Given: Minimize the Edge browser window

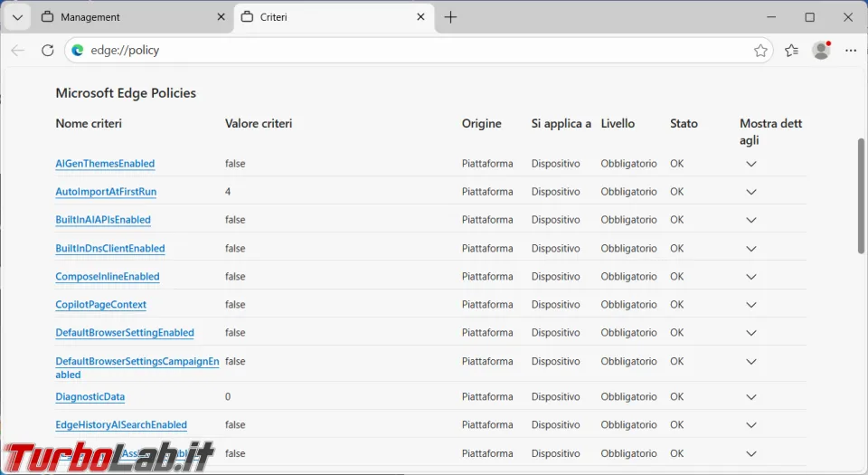Looking at the screenshot, I should coord(771,17).
